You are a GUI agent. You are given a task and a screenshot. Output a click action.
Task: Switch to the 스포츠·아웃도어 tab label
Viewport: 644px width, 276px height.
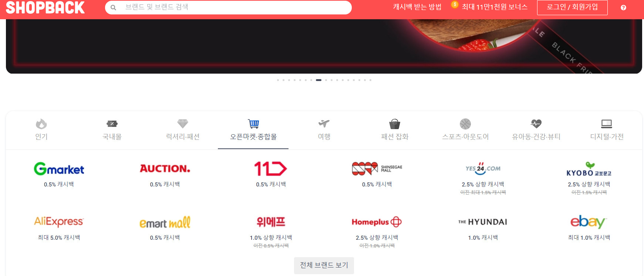pyautogui.click(x=465, y=137)
